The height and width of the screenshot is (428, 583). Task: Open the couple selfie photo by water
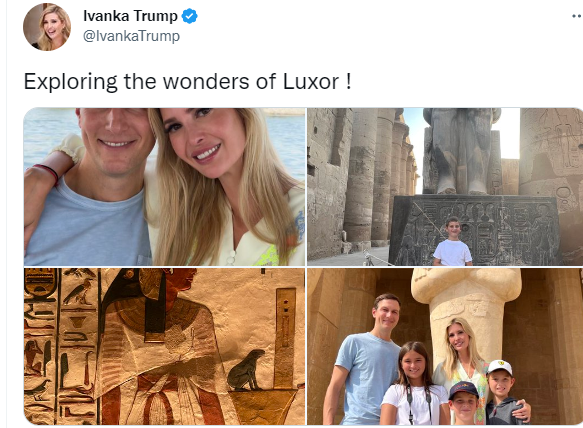pyautogui.click(x=164, y=187)
